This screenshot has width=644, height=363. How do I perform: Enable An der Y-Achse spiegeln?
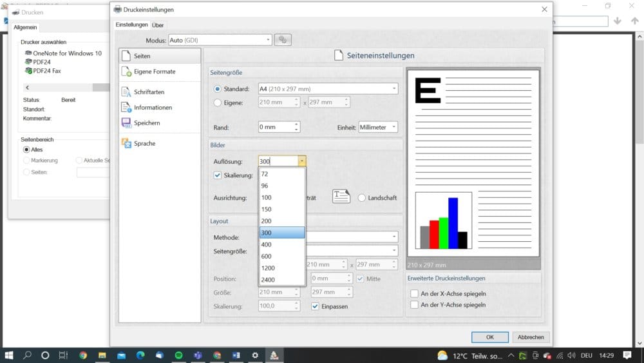[x=414, y=304]
